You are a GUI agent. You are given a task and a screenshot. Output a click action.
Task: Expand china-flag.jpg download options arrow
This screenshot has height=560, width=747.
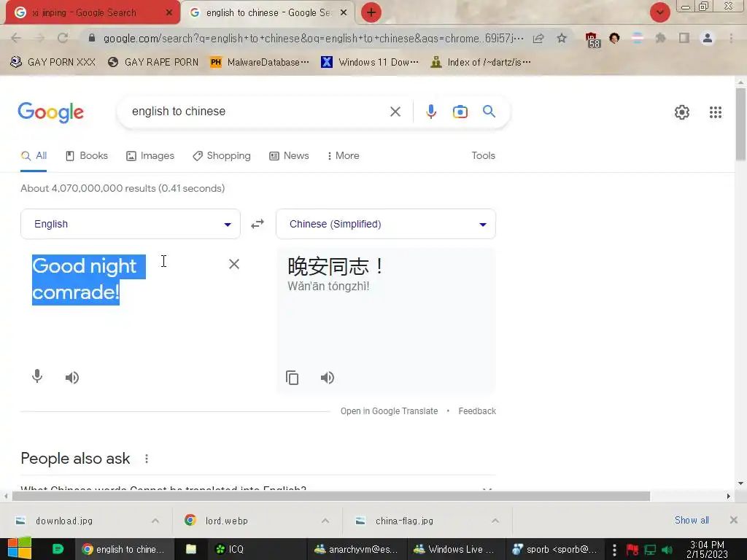point(495,521)
